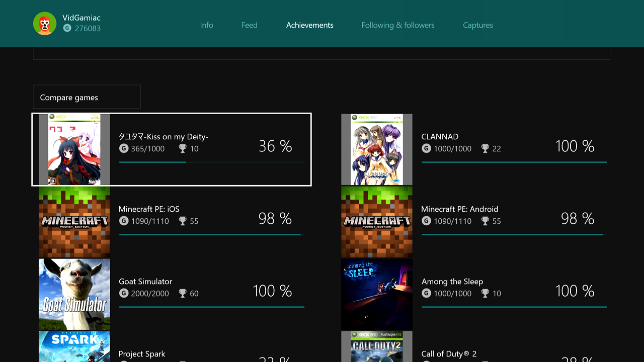The width and height of the screenshot is (644, 362).
Task: Click the Minecraft PE: Android title
Action: (460, 209)
